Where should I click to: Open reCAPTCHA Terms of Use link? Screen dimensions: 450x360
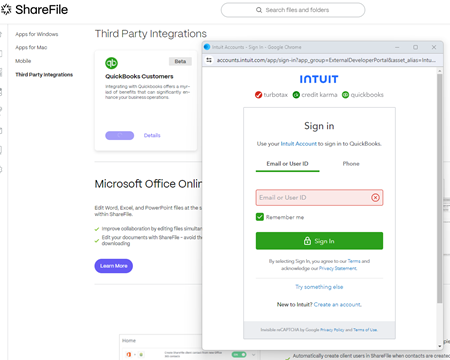(x=365, y=330)
